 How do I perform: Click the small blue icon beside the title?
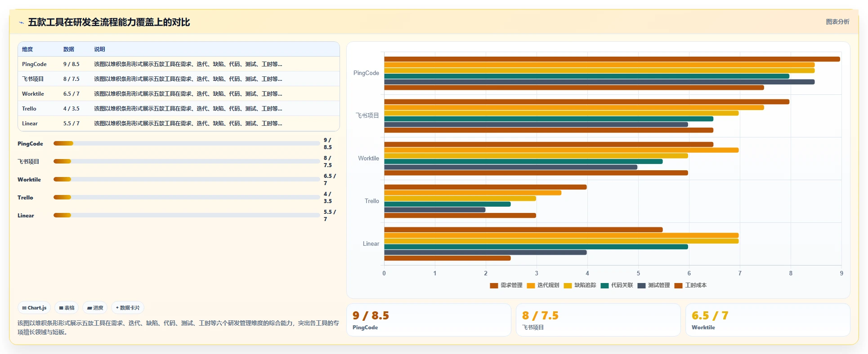point(21,22)
